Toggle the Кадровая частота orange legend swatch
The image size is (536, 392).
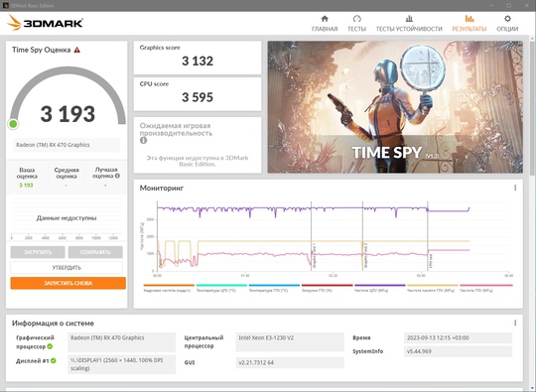pos(169,285)
